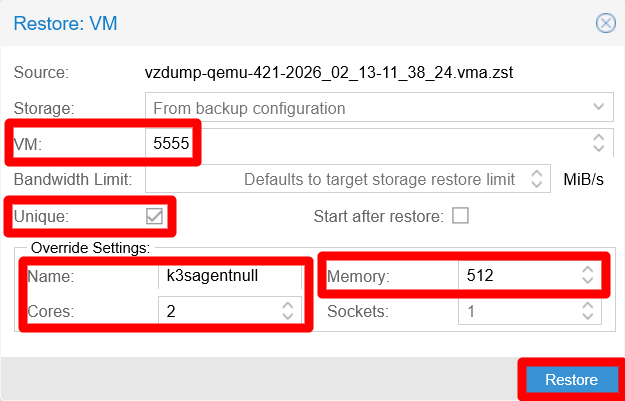Decrease Cores with down arrow

tap(287, 317)
